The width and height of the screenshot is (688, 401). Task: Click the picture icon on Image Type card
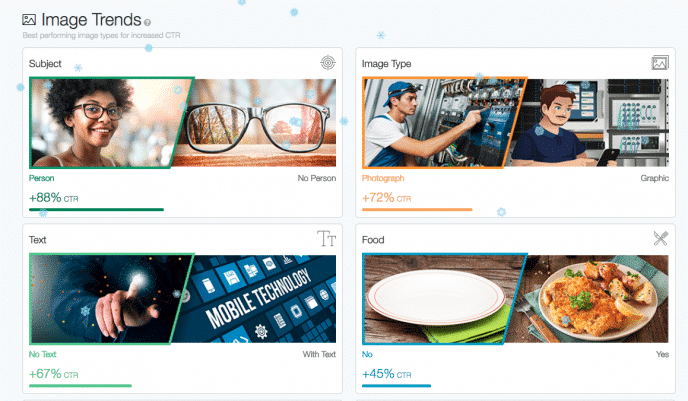[x=660, y=63]
